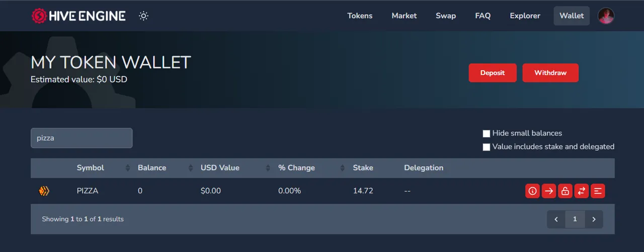Go to the next results page
This screenshot has height=252, width=644.
594,219
